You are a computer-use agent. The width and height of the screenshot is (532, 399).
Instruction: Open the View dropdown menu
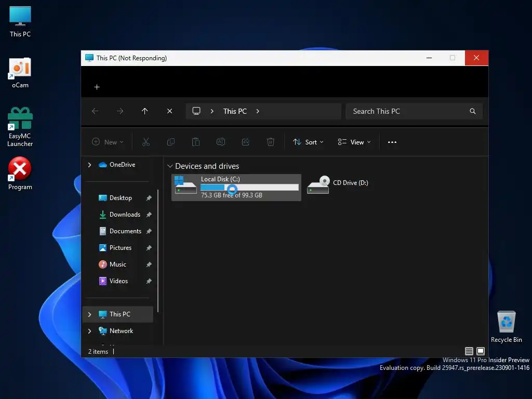click(354, 142)
